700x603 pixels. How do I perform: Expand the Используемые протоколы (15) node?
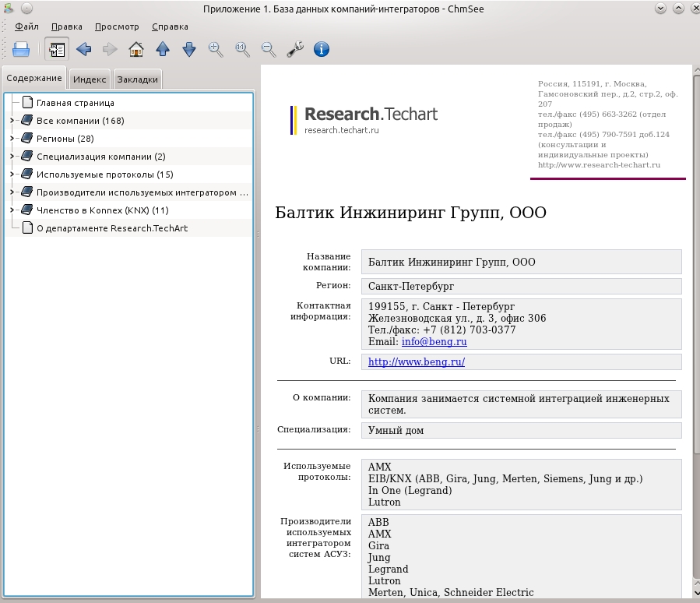coord(12,174)
